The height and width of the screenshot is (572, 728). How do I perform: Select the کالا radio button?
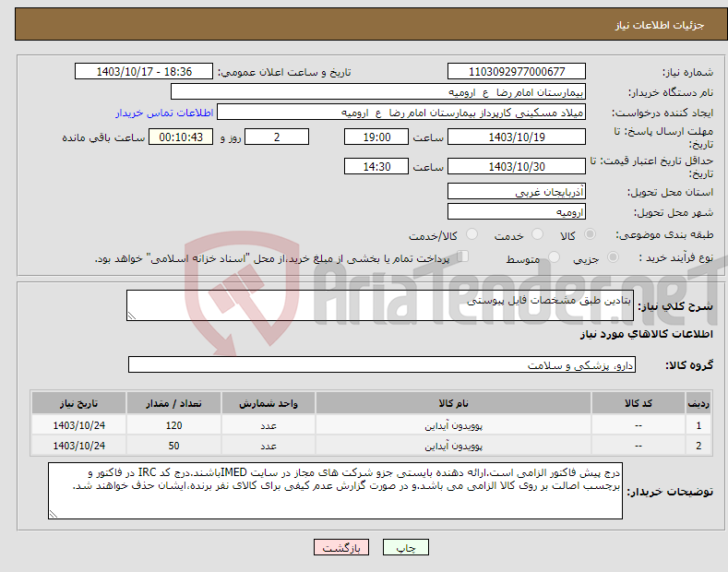coord(590,234)
